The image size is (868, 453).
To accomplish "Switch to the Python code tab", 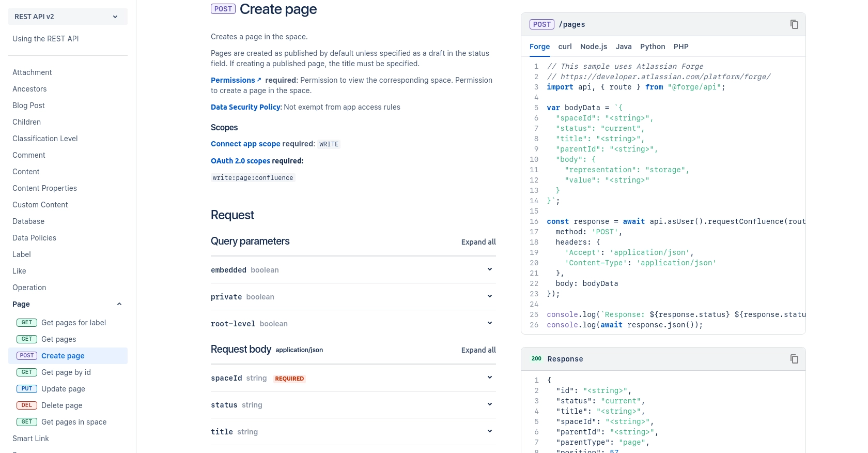I will (653, 47).
